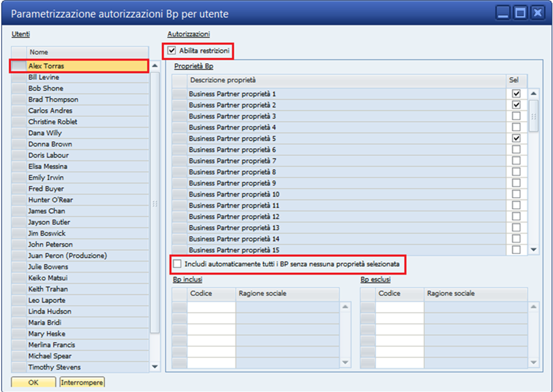Click first Codice field under Bp esclusi
Screen dimensions: 553x392
[400, 307]
